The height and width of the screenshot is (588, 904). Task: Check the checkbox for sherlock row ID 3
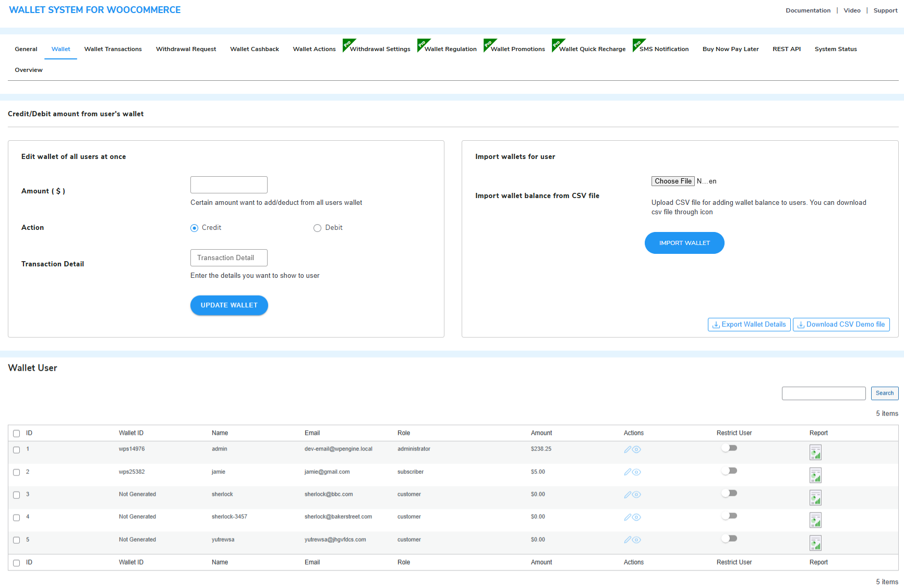[17, 495]
